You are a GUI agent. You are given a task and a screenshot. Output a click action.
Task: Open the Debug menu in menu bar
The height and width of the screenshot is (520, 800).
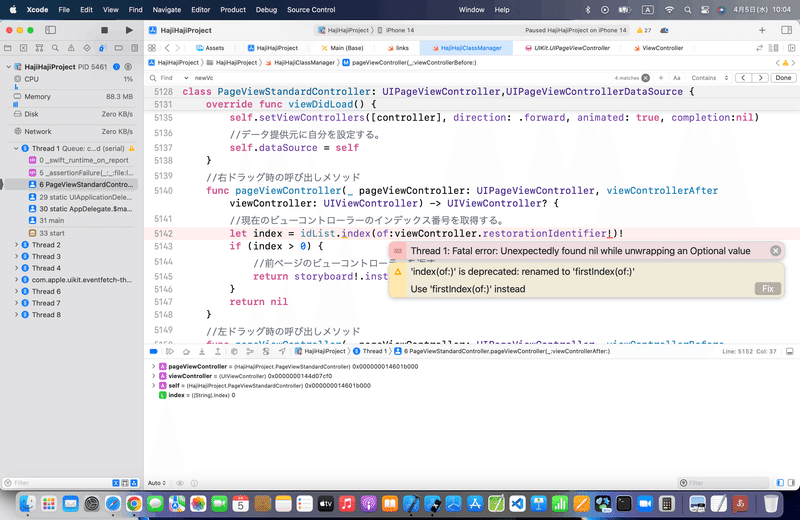tap(266, 10)
